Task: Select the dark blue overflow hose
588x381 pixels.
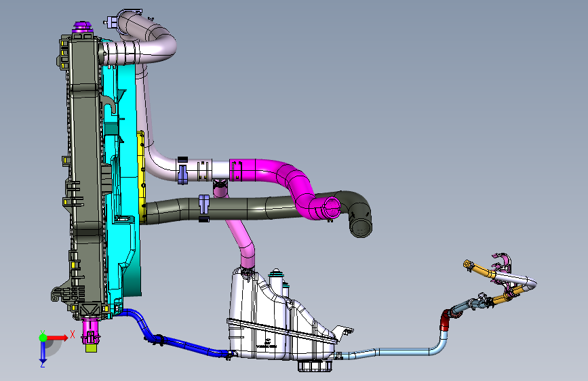Action: click(180, 343)
